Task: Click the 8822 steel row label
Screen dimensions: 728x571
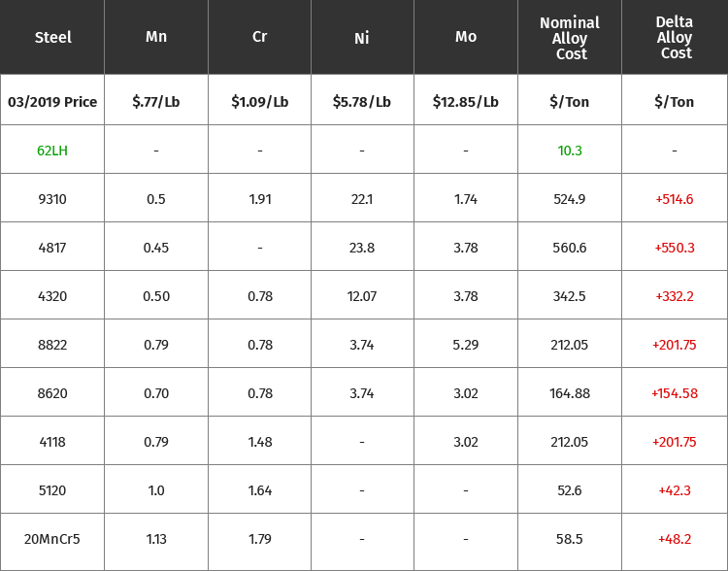Action: [52, 345]
